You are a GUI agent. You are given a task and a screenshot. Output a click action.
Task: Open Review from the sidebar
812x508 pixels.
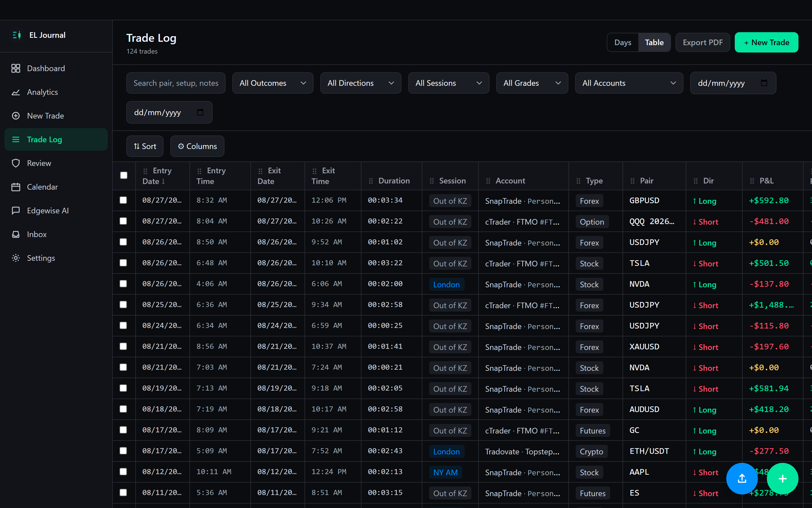pos(56,163)
